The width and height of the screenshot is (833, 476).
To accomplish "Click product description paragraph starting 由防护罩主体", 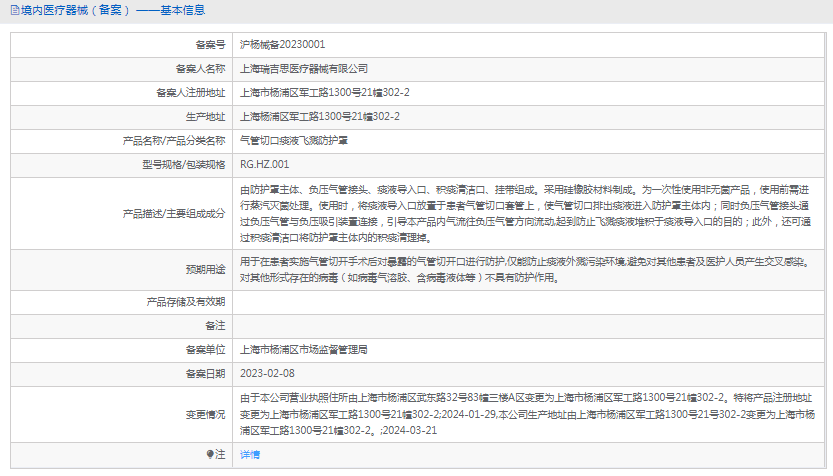I will click(525, 214).
